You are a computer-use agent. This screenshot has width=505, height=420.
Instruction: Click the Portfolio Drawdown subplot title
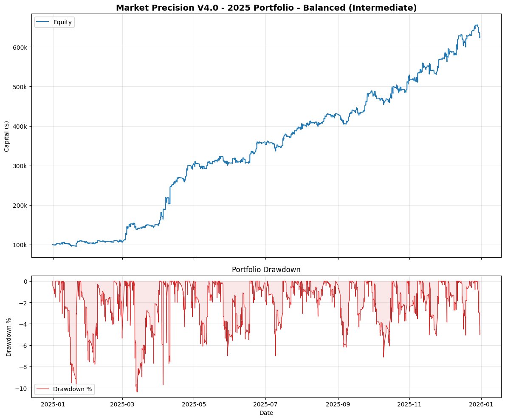coord(266,269)
